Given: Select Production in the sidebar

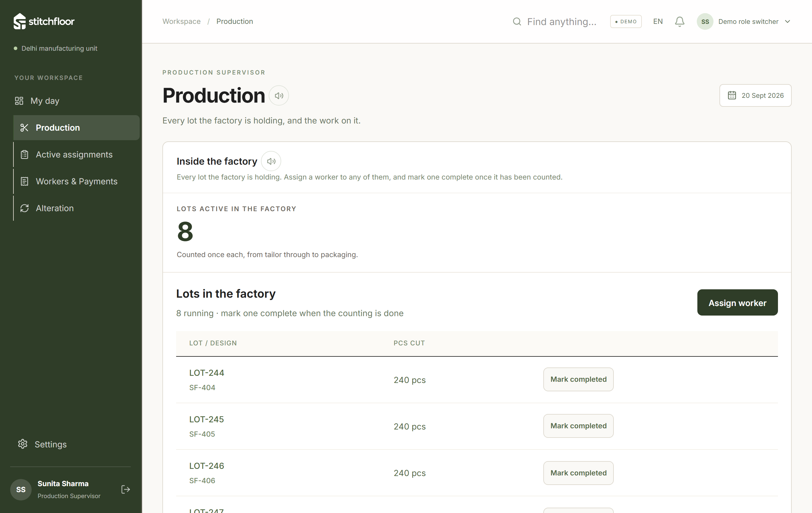Looking at the screenshot, I should [76, 128].
